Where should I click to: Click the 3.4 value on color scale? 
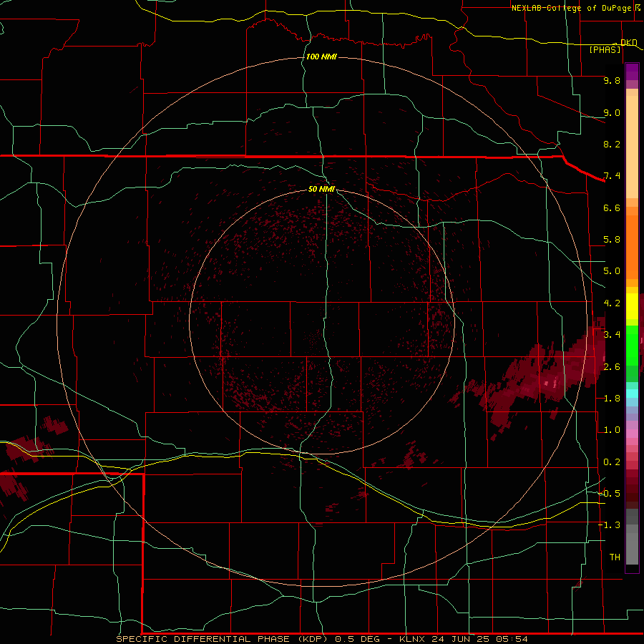coord(612,335)
